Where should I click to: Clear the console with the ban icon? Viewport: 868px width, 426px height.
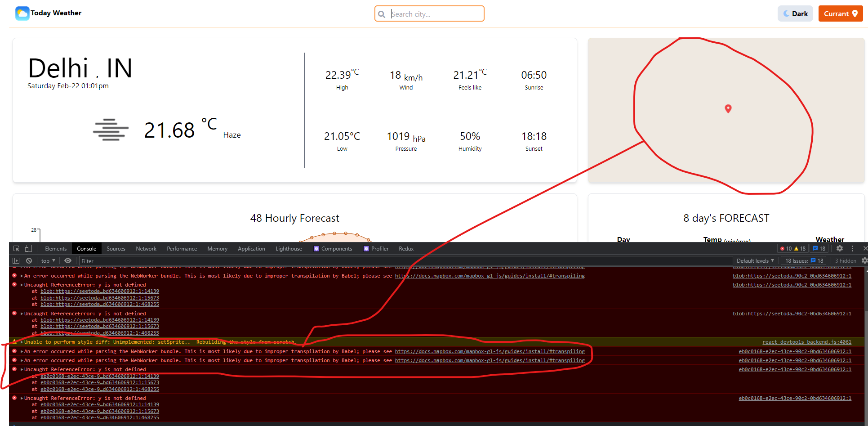[29, 260]
